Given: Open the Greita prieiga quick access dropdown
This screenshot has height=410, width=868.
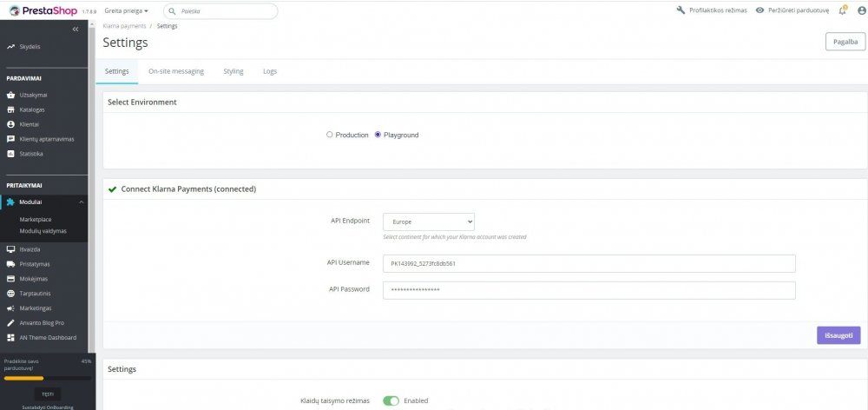Looking at the screenshot, I should tap(126, 10).
